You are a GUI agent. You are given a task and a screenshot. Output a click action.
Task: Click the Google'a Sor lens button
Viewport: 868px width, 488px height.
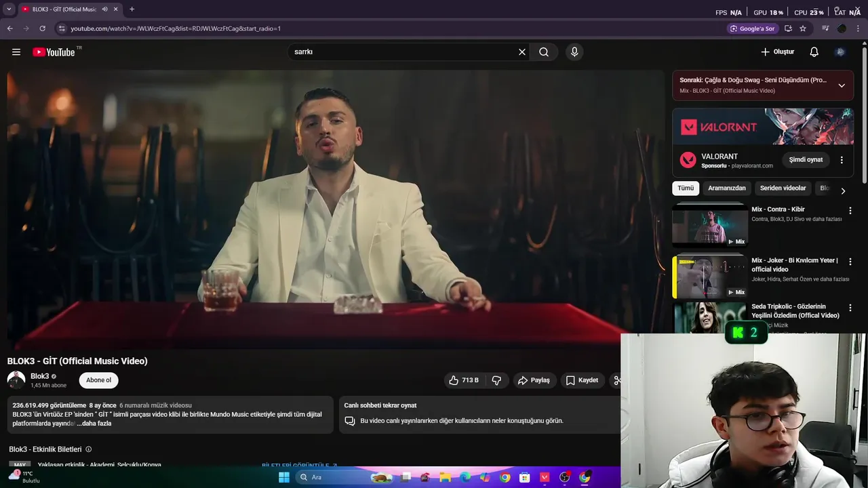pyautogui.click(x=752, y=28)
